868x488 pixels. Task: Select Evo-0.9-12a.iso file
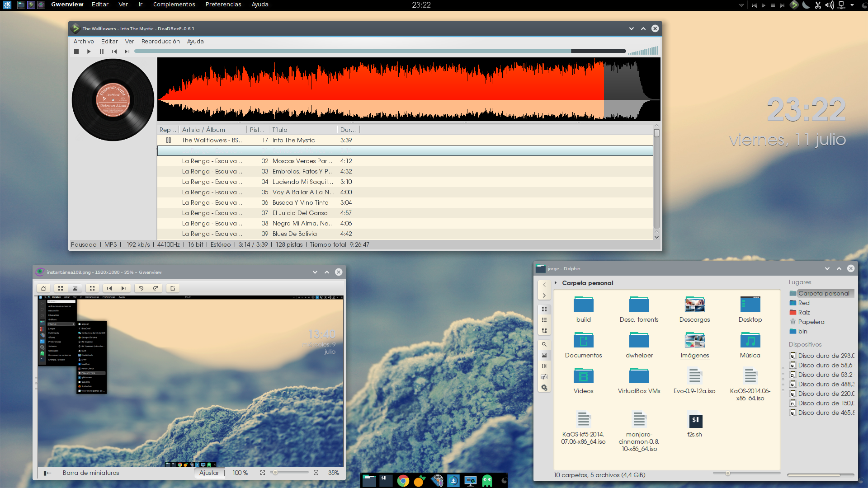[x=695, y=380]
